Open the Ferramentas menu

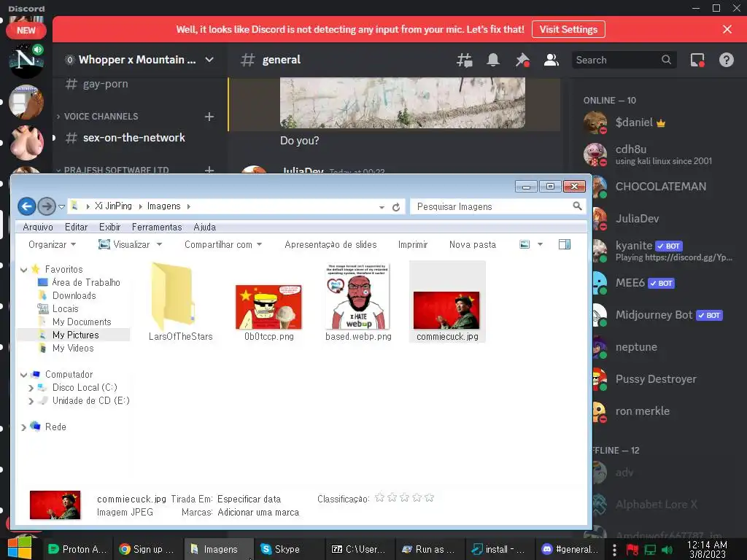pos(157,227)
